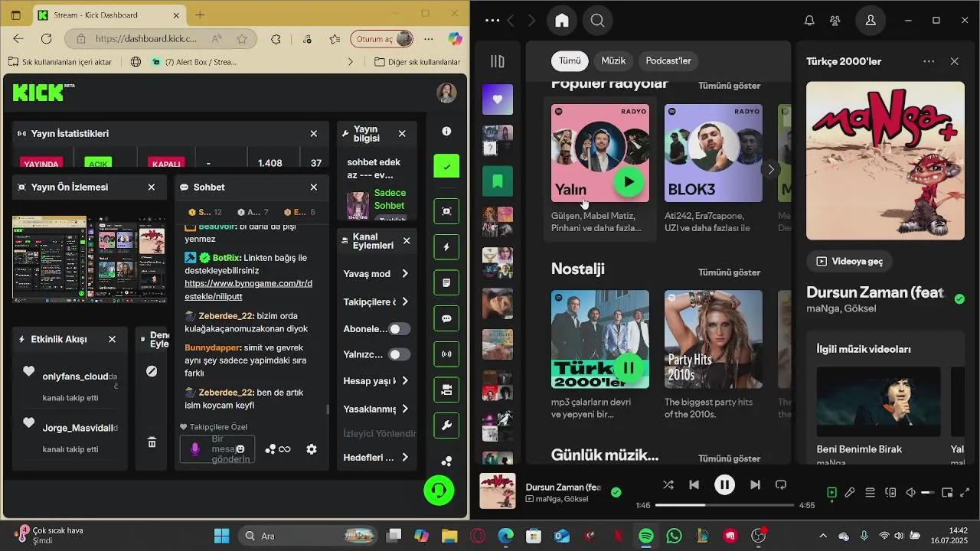Open Spotify Home
This screenshot has height=551, width=980.
tap(562, 21)
